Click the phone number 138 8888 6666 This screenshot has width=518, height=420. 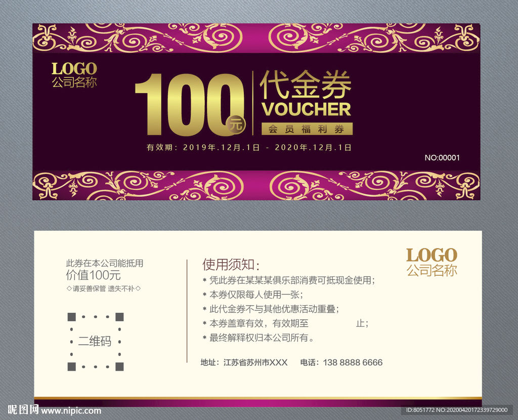pos(353,362)
